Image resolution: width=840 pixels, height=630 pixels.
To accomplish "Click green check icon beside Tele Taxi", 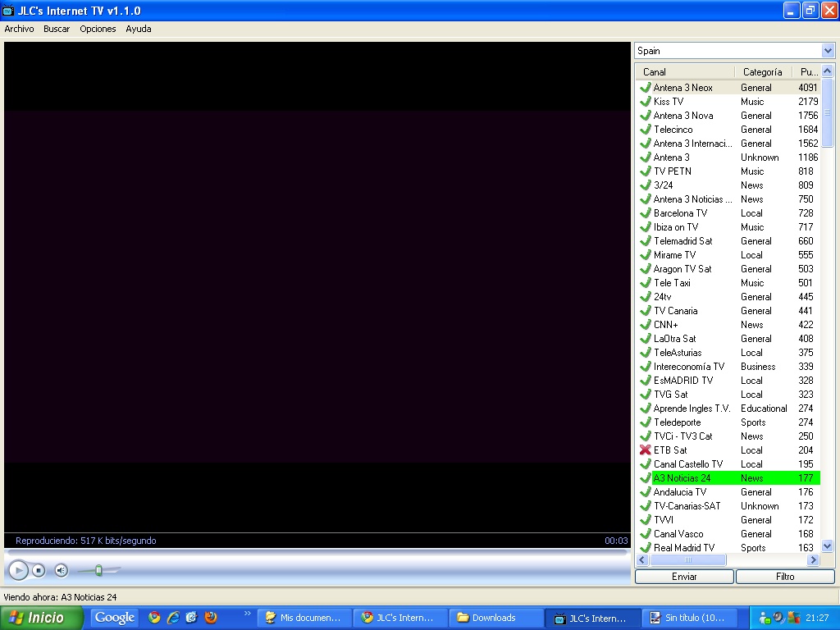I will [x=645, y=282].
